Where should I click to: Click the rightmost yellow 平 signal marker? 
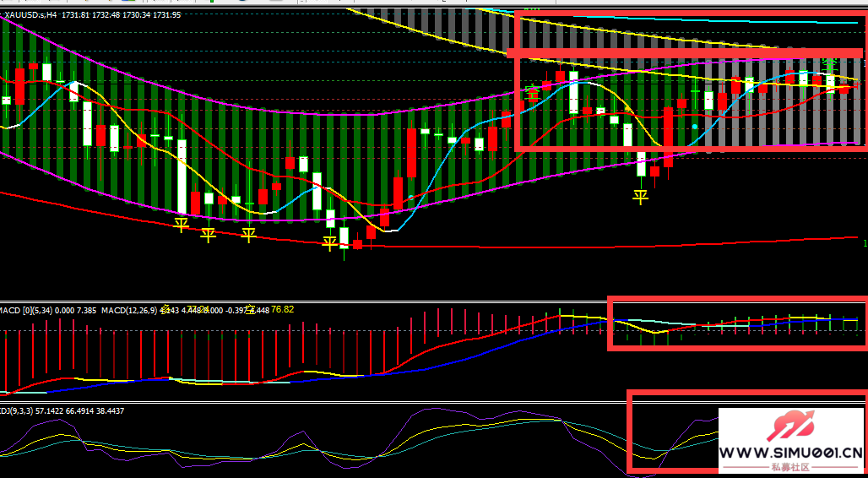pyautogui.click(x=641, y=197)
